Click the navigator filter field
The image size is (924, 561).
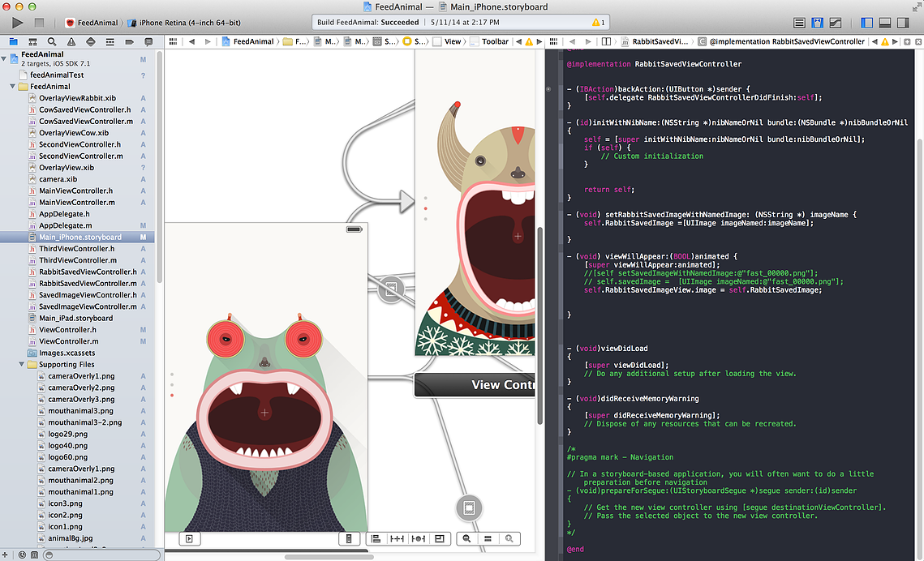102,555
